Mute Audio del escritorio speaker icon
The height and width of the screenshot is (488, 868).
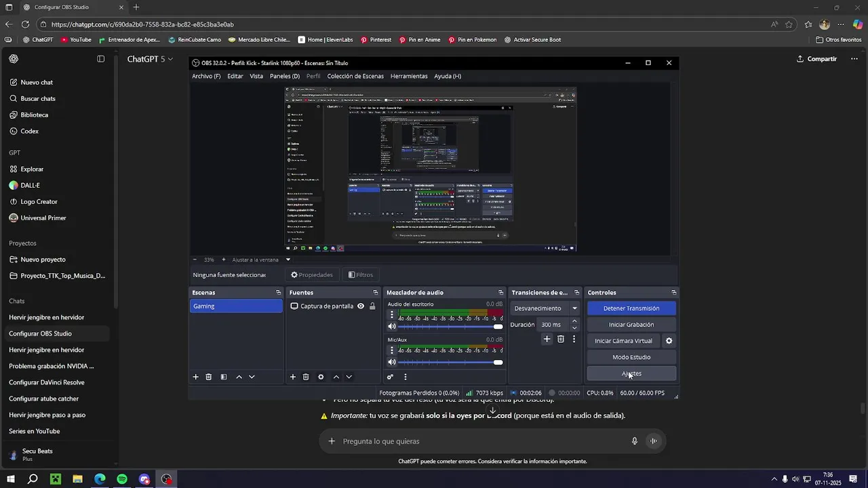point(391,327)
